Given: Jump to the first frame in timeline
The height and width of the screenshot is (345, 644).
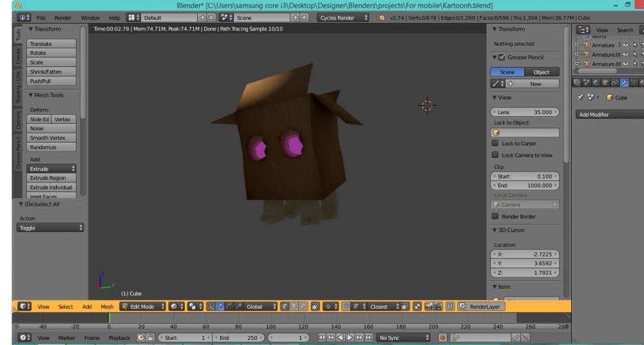Looking at the screenshot, I should coord(320,337).
